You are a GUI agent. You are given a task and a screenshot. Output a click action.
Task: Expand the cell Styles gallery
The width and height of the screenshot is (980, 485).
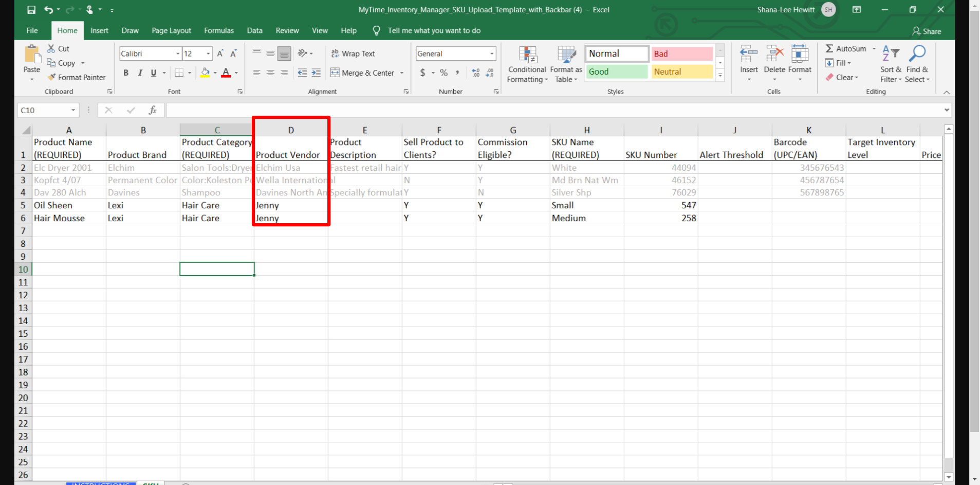720,75
